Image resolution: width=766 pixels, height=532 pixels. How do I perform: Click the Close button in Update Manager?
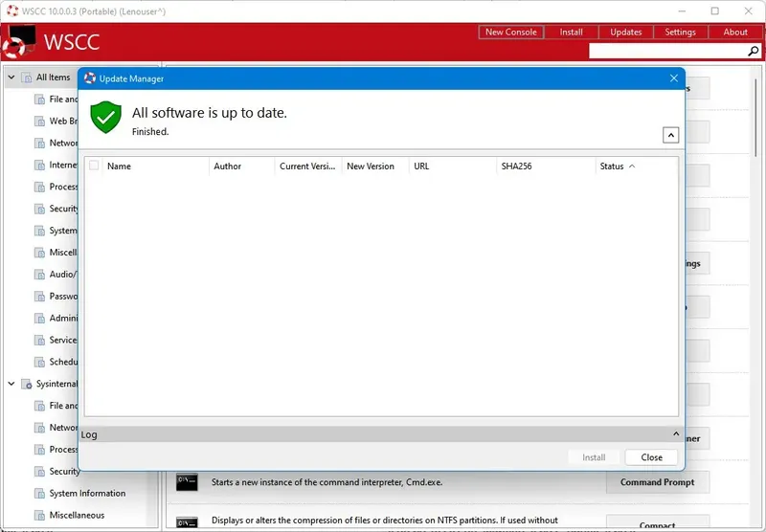[x=651, y=457]
